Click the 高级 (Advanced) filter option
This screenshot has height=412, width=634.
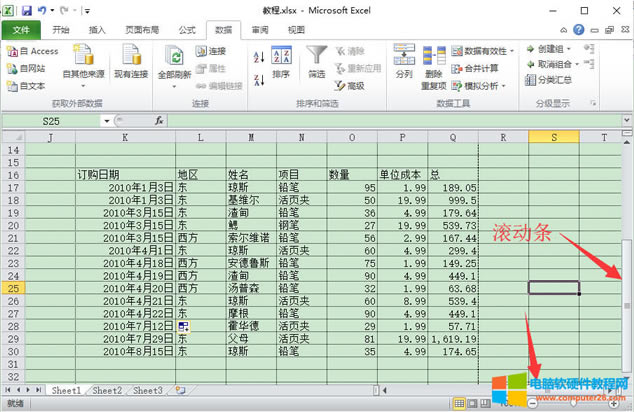350,86
